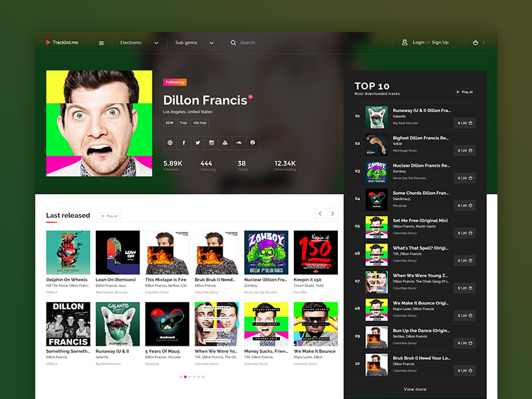This screenshot has width=532, height=399.
Task: Click the search magnifier icon
Action: (x=233, y=43)
